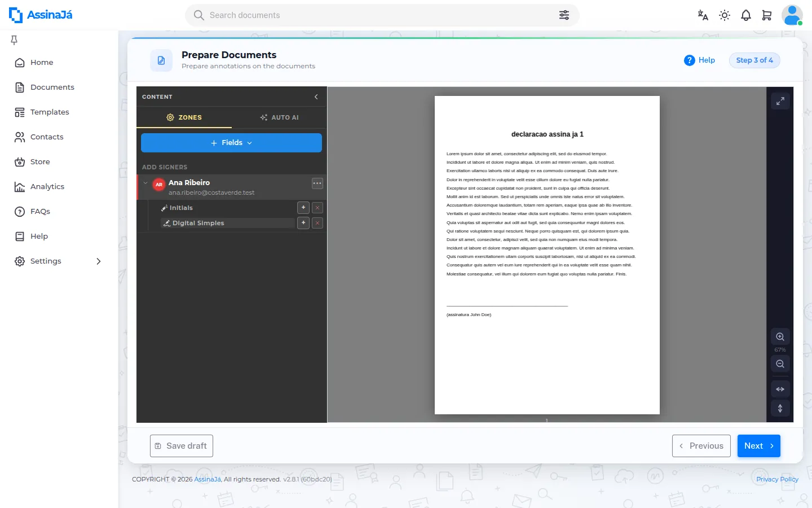Zoom in on the document
Screen dimensions: 812x508
coord(780,337)
